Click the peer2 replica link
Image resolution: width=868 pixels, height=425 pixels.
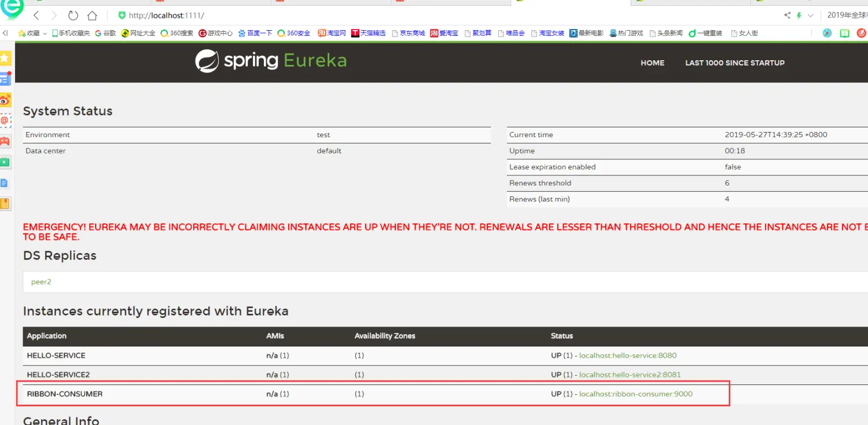pos(41,281)
